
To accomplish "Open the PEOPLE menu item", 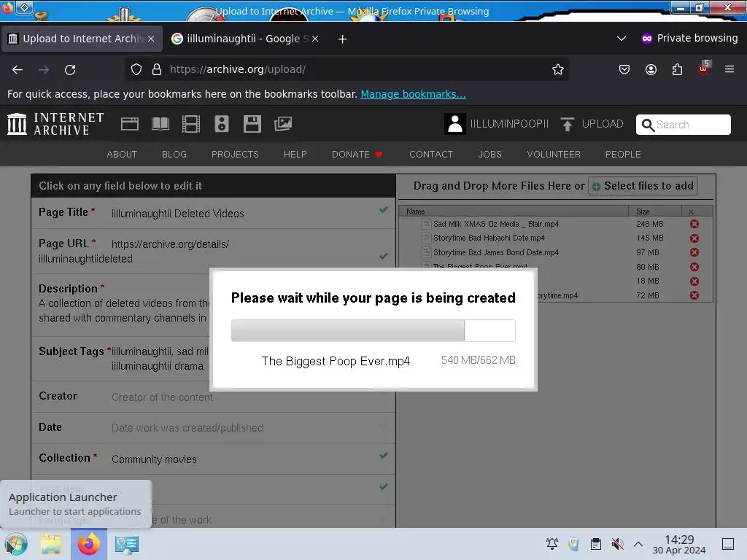I will point(623,155).
